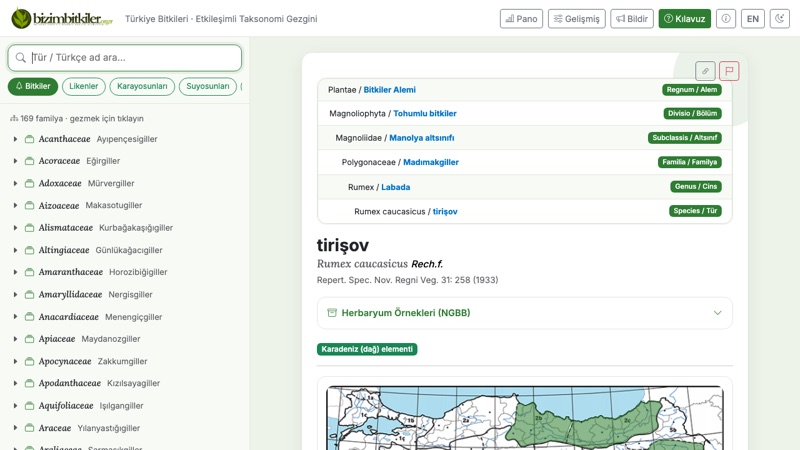Click the Acanthaceae folder icon
The image size is (800, 450).
point(30,139)
